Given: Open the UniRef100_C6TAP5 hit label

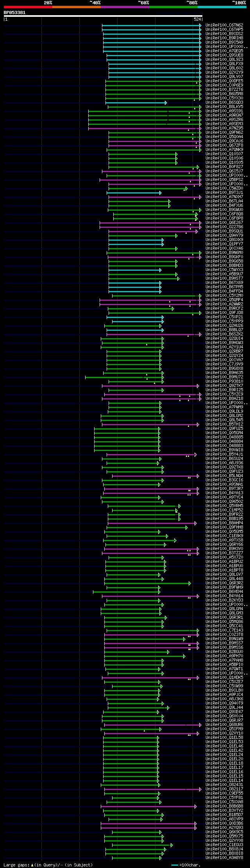Looking at the screenshot, I should pyautogui.click(x=224, y=30).
